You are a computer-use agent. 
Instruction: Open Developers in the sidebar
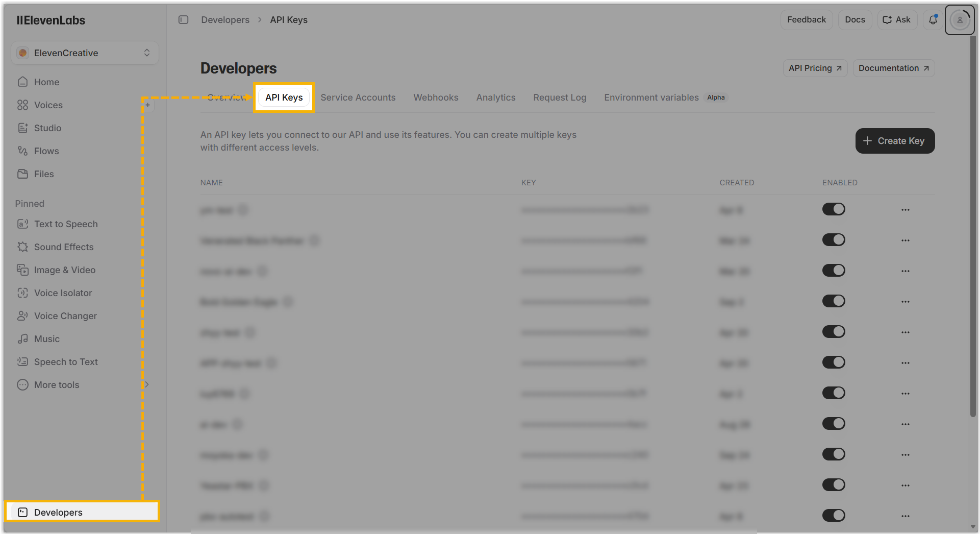tap(83, 512)
